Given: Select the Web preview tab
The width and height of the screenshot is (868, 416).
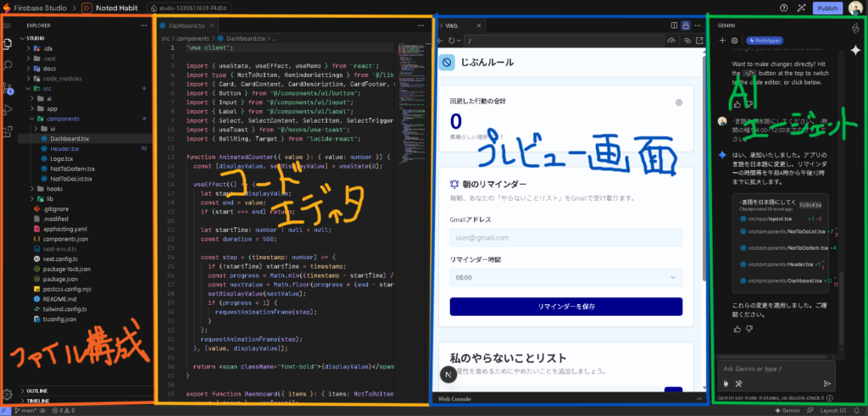Looking at the screenshot, I should [452, 25].
